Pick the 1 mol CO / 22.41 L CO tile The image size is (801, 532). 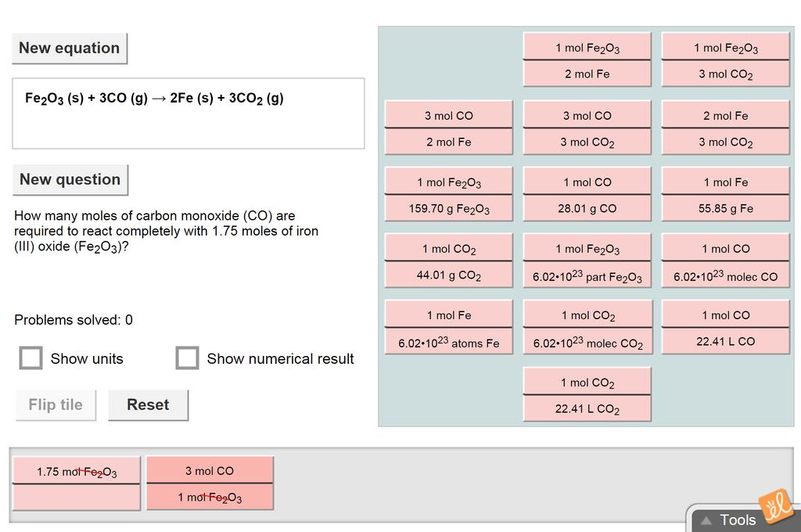[x=725, y=328]
